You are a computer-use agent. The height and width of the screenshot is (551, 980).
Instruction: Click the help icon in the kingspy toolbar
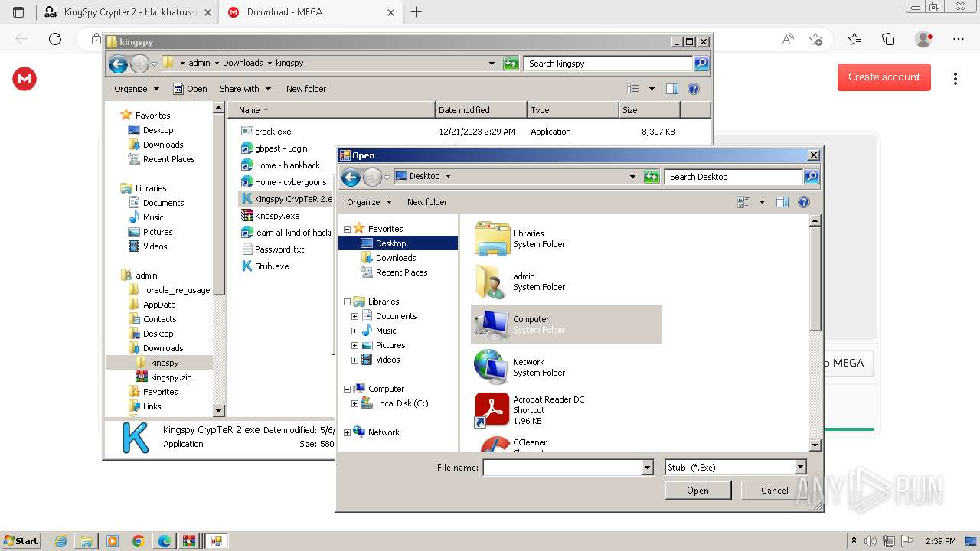694,89
